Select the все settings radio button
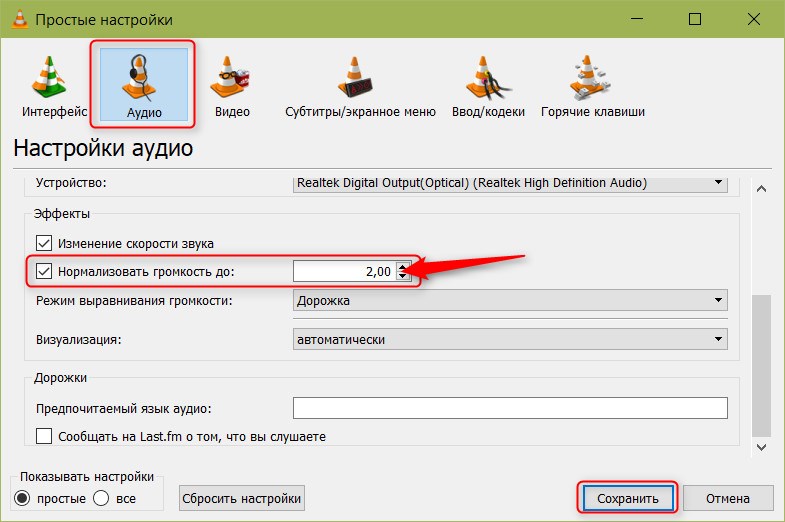This screenshot has width=785, height=522. [101, 498]
